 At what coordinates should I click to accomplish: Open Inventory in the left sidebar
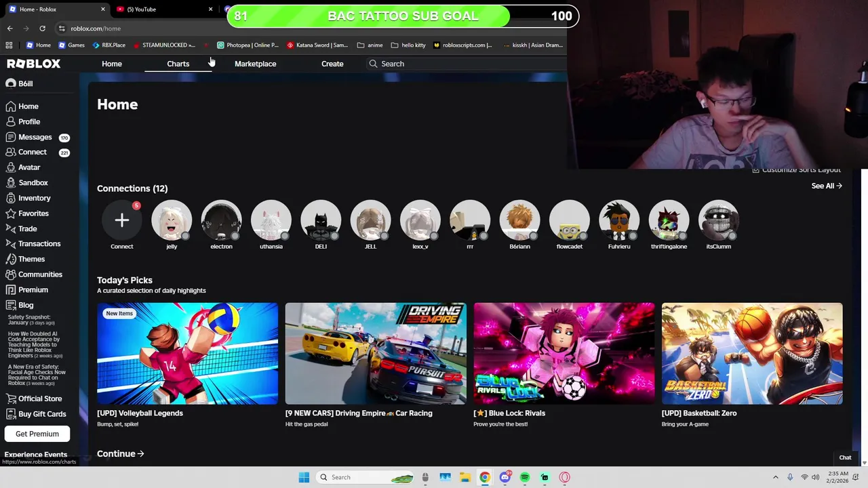tap(28, 198)
